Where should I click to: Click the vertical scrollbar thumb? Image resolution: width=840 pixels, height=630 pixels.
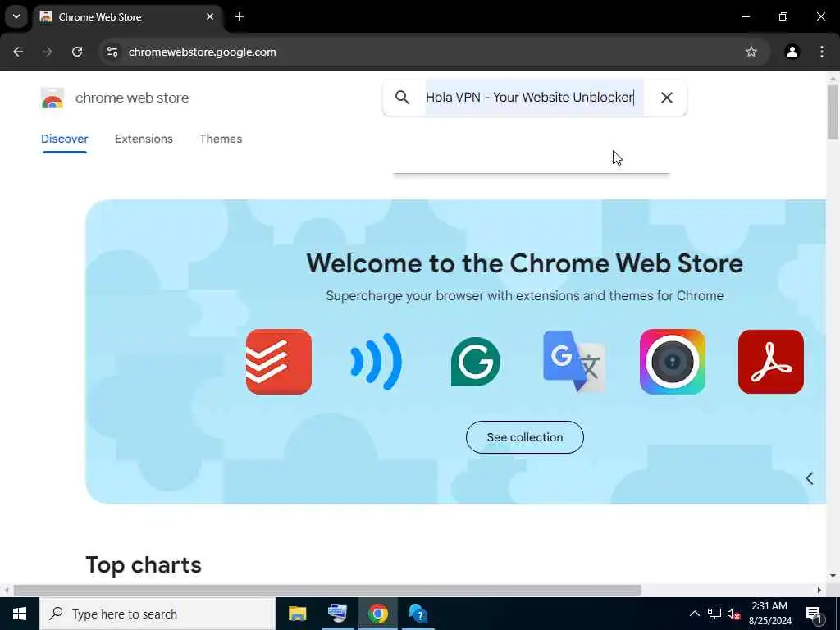coord(833,112)
